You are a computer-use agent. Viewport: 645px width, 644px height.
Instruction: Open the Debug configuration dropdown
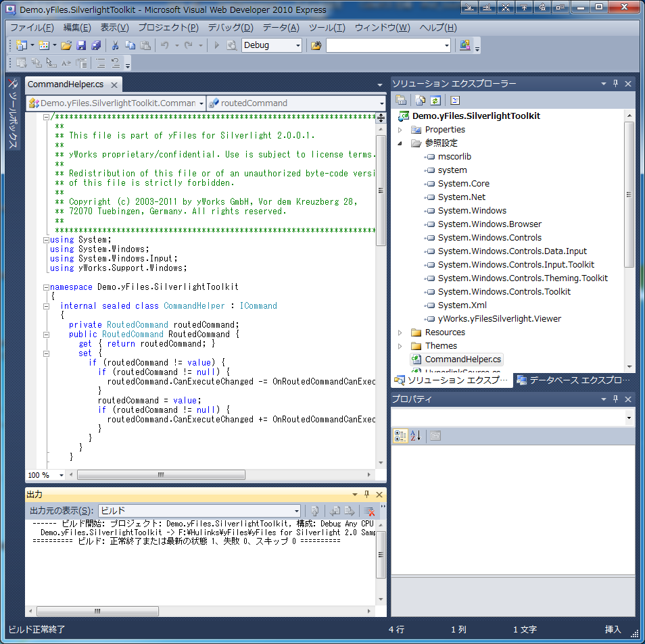298,46
